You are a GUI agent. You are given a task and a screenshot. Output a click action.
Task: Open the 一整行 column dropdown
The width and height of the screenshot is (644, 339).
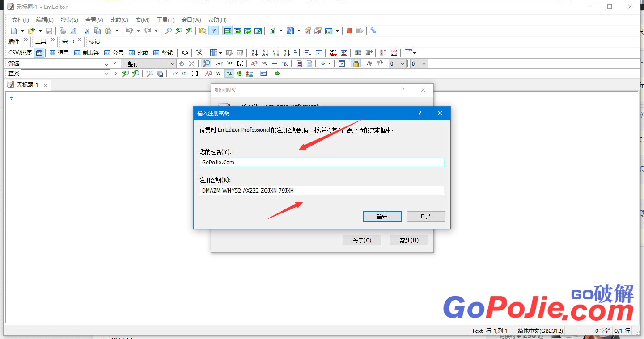[148, 63]
